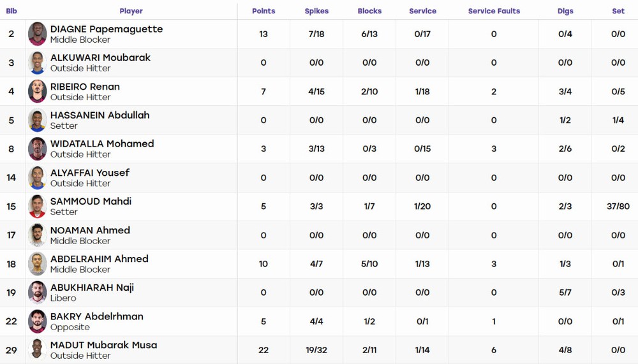
Task: Sort by the Spikes column header
Action: tap(316, 11)
